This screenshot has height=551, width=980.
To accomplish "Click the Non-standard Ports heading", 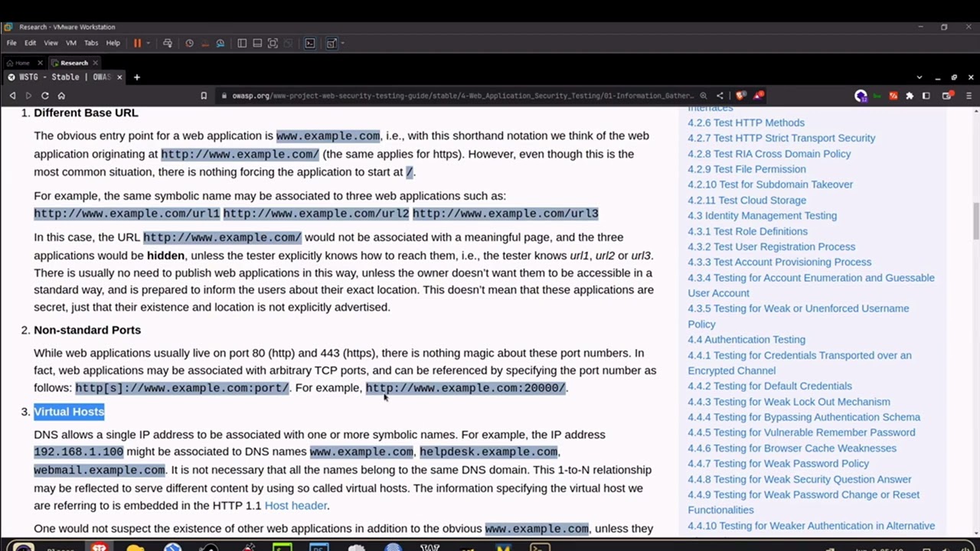I will coord(87,330).
